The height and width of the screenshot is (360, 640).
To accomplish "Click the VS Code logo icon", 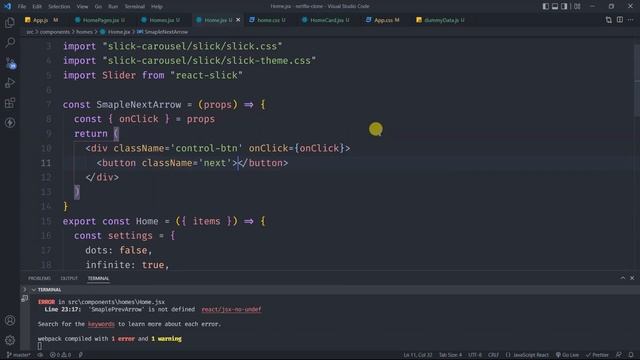I will click(7, 6).
